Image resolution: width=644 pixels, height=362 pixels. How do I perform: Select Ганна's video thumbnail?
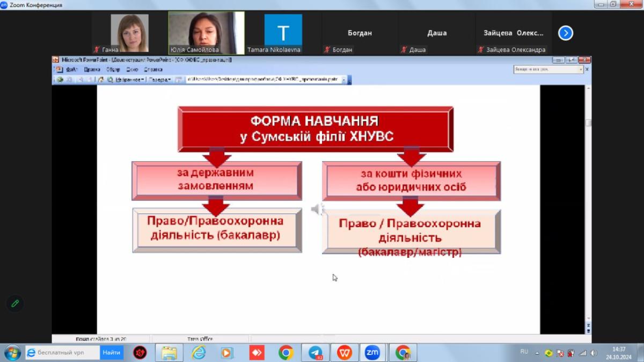129,33
